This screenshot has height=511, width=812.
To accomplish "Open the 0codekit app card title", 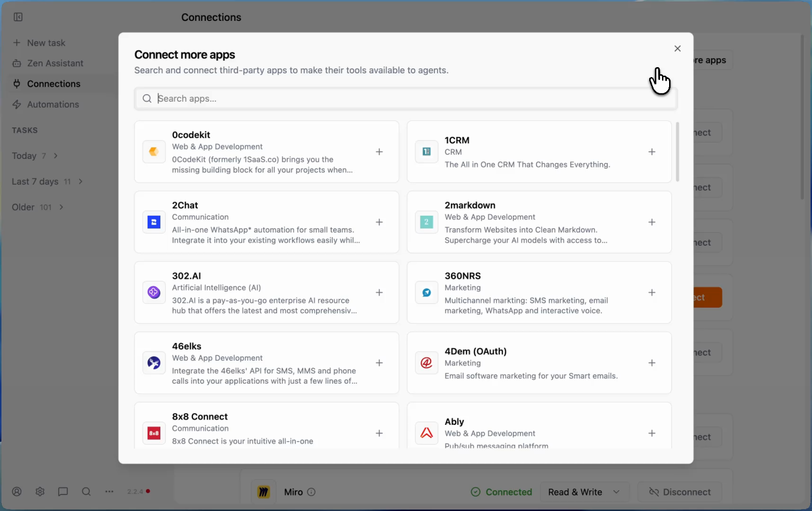I will (x=191, y=135).
